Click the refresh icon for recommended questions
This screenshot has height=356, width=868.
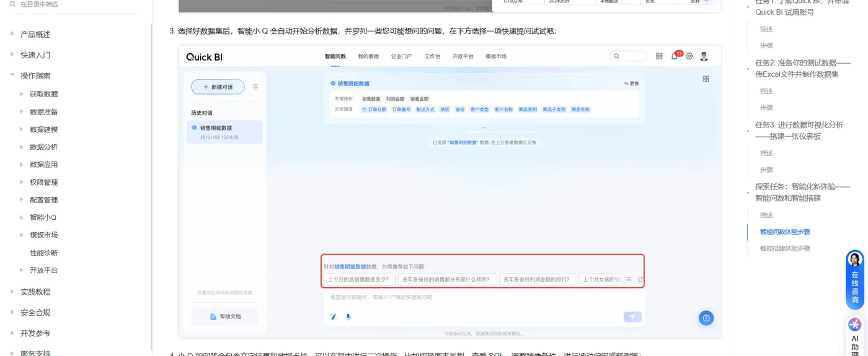[640, 280]
